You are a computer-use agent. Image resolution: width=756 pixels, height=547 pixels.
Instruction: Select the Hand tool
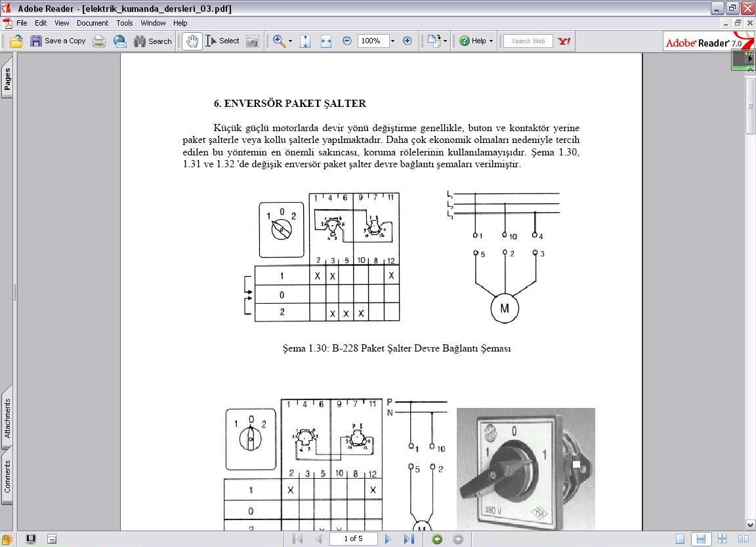192,41
